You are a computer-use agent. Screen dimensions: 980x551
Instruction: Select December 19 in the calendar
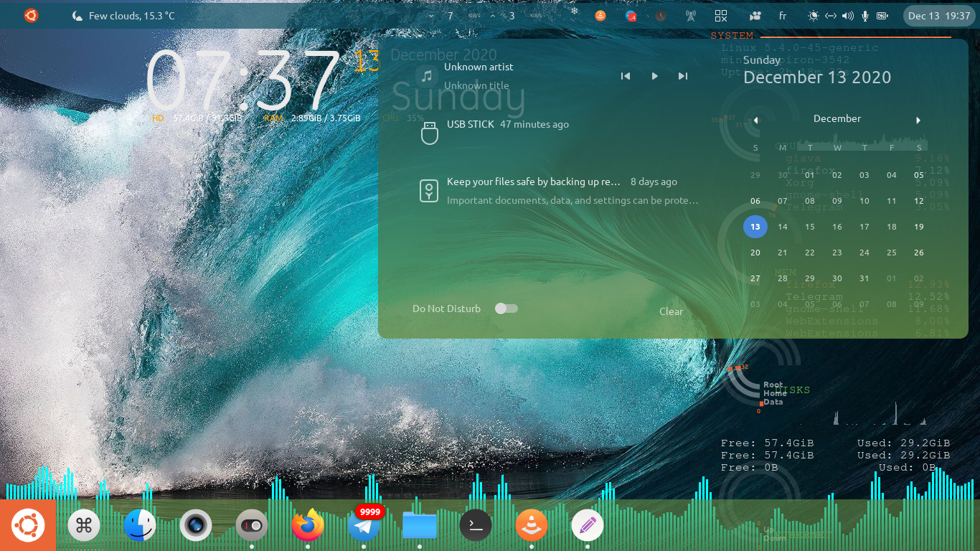click(919, 227)
